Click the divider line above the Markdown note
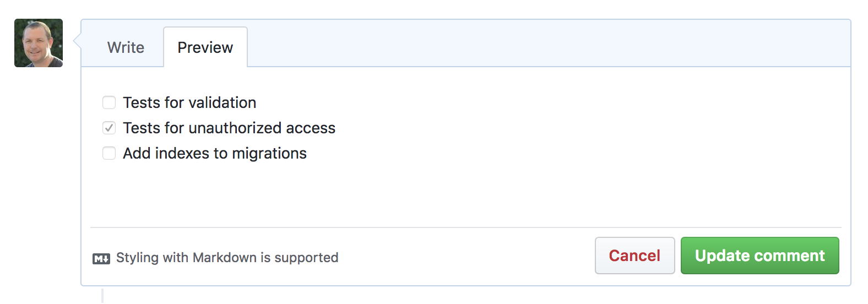The width and height of the screenshot is (868, 304). coord(466,227)
